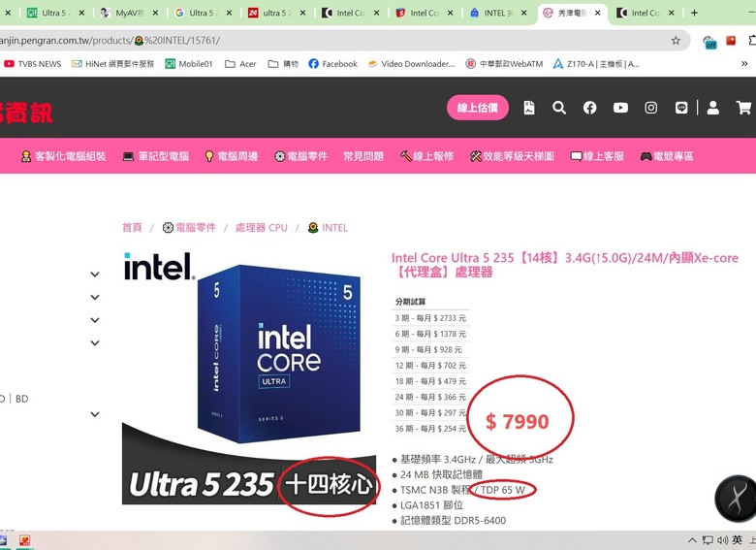Screen dimensions: 756x550
Task: Show hidden system tray icons
Action: pyautogui.click(x=692, y=540)
